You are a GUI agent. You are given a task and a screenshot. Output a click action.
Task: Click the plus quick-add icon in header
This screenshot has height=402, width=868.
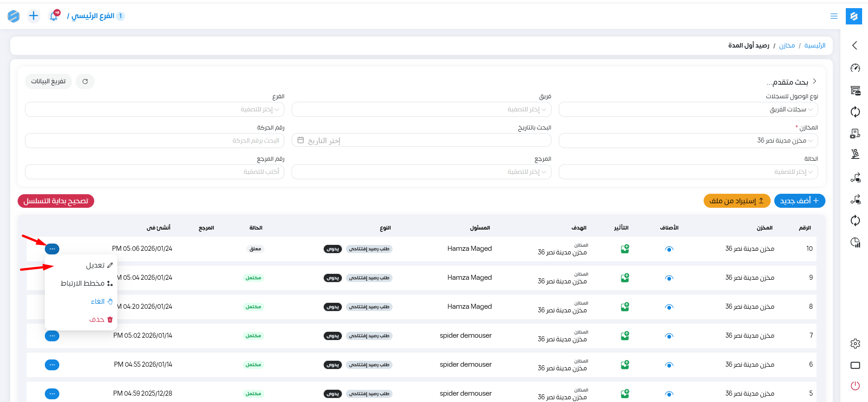click(x=34, y=16)
